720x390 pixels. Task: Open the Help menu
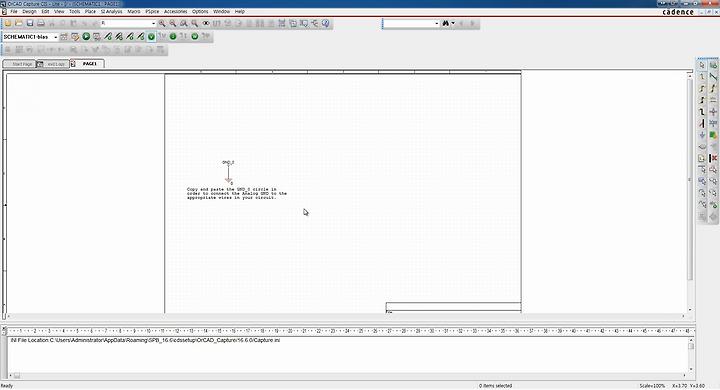[240, 11]
